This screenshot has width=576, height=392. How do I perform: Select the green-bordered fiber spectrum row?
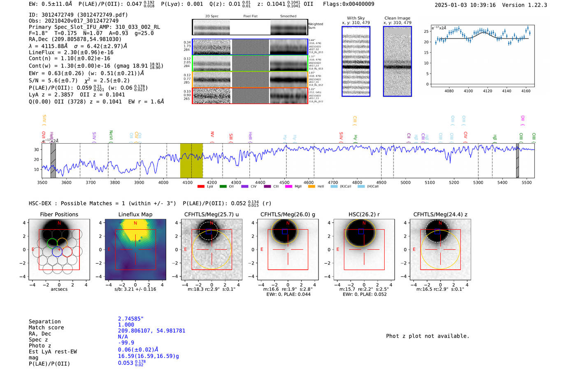[x=250, y=63]
